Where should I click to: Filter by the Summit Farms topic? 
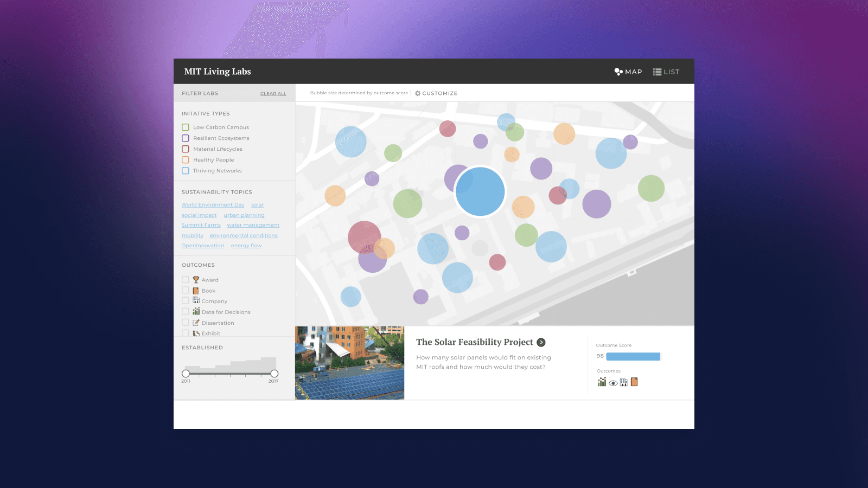(201, 225)
